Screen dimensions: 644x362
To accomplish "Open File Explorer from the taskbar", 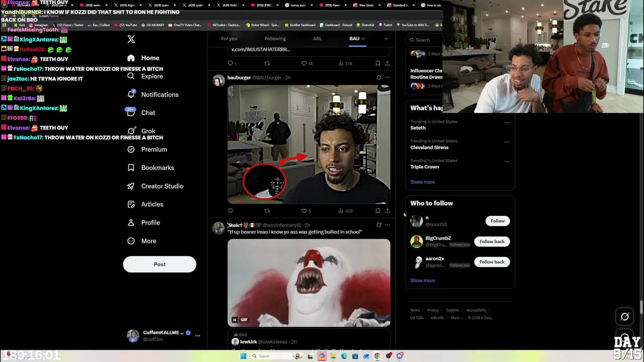I will pos(333,356).
